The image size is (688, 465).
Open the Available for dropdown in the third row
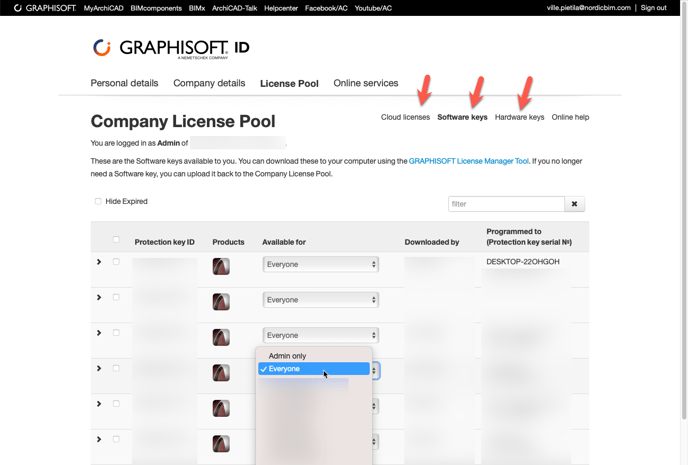click(321, 336)
